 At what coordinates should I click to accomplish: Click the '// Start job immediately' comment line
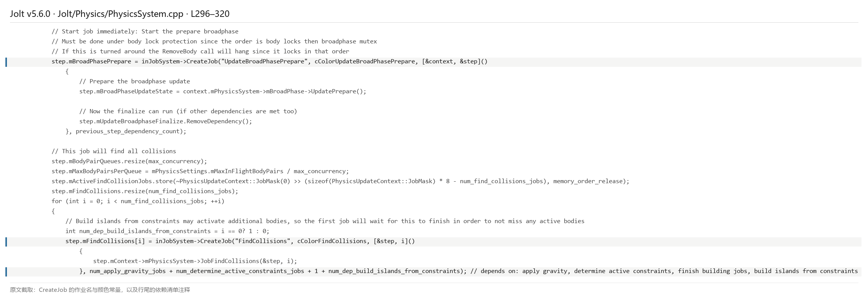[145, 31]
